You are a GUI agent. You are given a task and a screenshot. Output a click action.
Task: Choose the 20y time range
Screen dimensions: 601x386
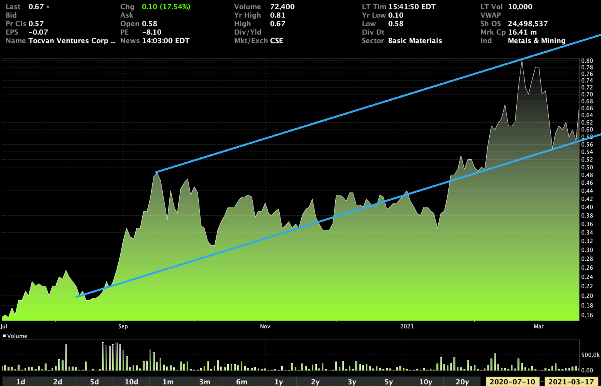point(462,382)
